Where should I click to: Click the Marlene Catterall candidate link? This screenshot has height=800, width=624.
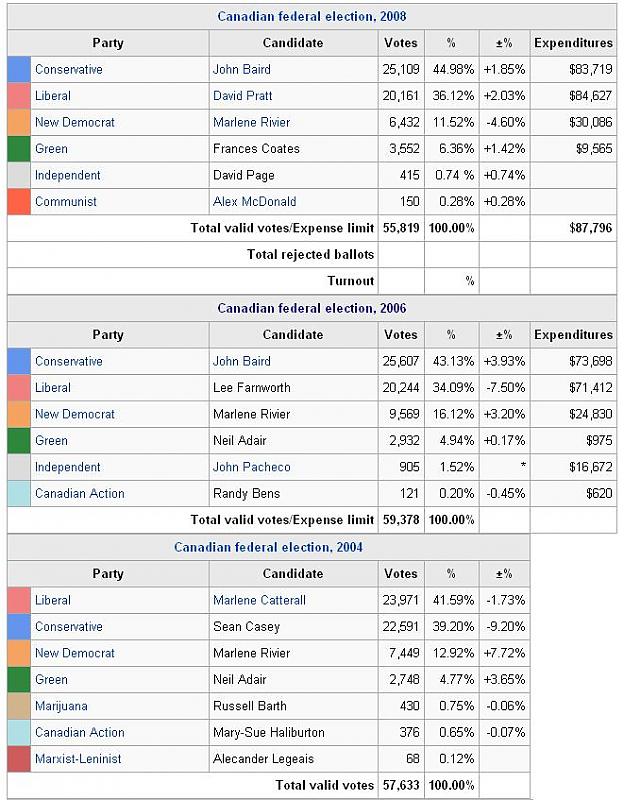tap(259, 600)
